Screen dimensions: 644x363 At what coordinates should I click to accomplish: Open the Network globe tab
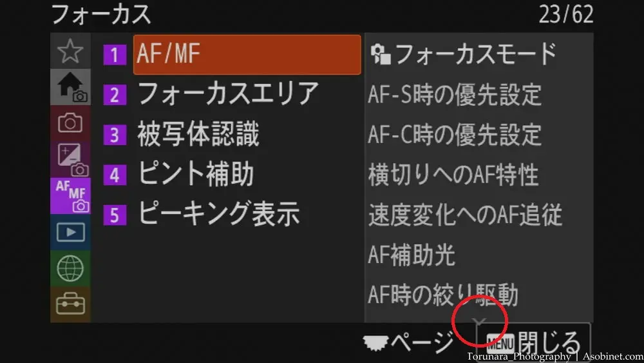coord(70,268)
